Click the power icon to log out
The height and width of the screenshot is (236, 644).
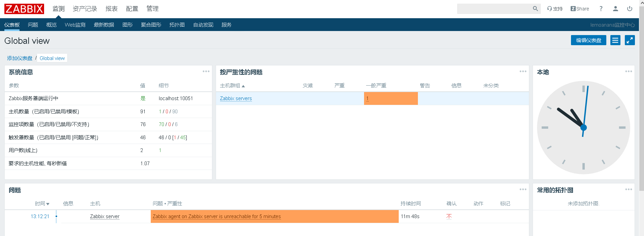coord(630,9)
